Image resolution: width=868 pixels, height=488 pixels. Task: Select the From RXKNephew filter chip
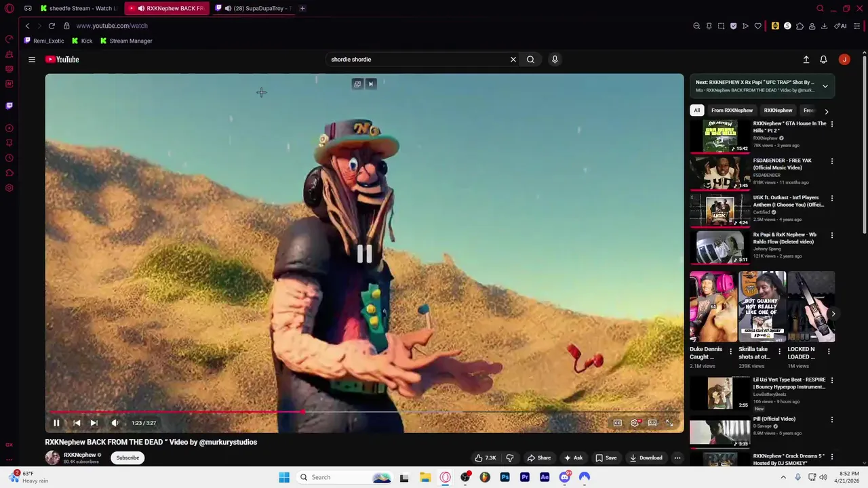(732, 110)
